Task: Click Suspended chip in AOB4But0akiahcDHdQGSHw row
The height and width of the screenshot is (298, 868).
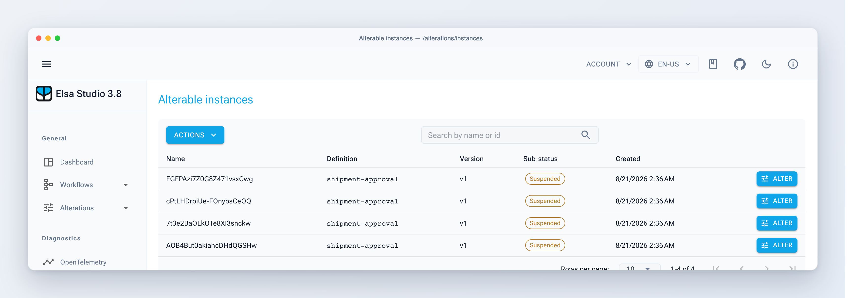Action: [x=545, y=245]
